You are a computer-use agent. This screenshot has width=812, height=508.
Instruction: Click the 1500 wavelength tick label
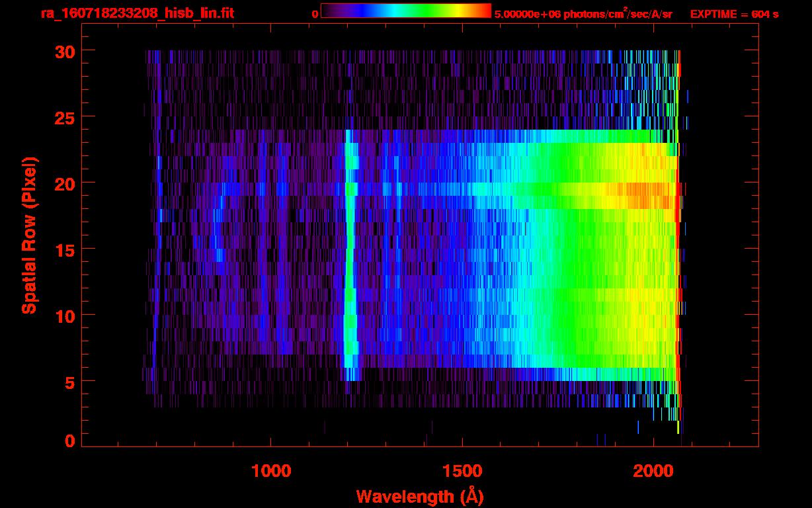(x=462, y=470)
